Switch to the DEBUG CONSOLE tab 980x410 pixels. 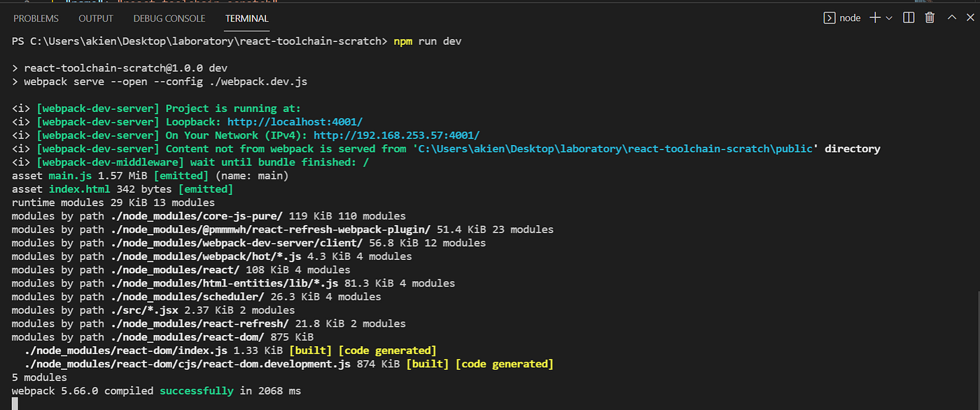coord(169,18)
